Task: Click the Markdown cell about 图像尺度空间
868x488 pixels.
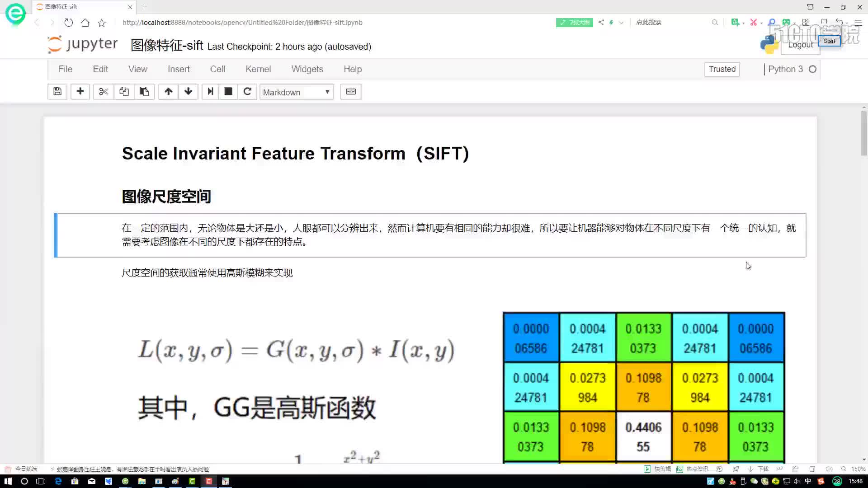Action: (429, 235)
